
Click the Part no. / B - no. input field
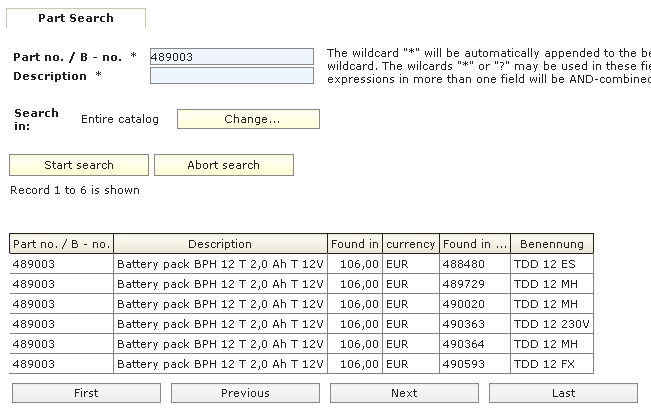pos(231,57)
